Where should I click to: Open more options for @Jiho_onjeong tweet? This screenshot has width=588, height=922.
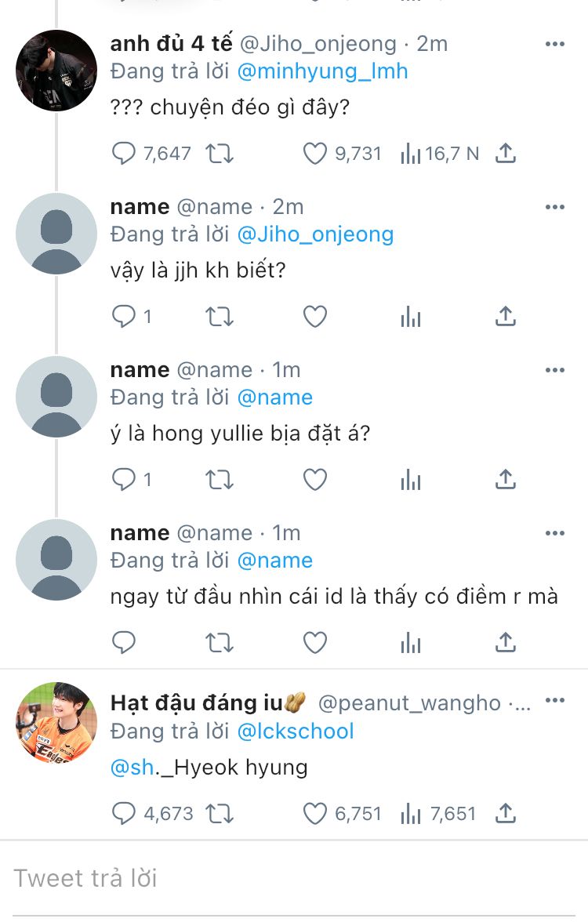point(554,44)
